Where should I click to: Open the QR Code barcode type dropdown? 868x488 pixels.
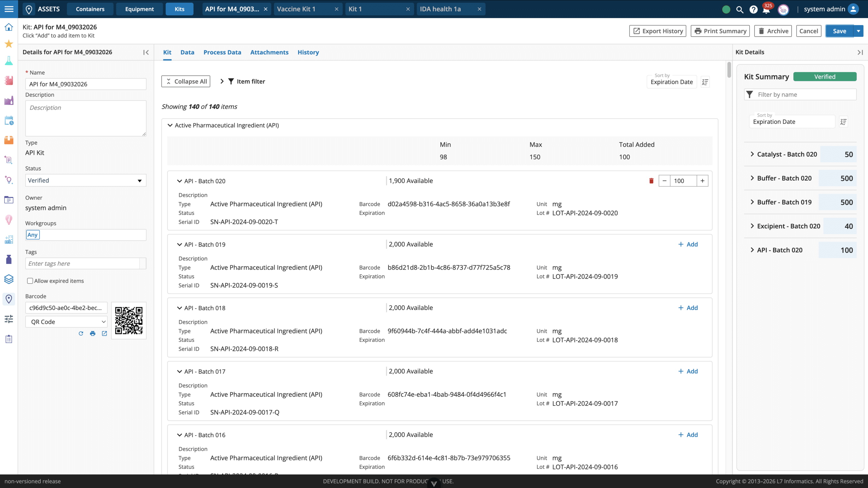click(66, 322)
